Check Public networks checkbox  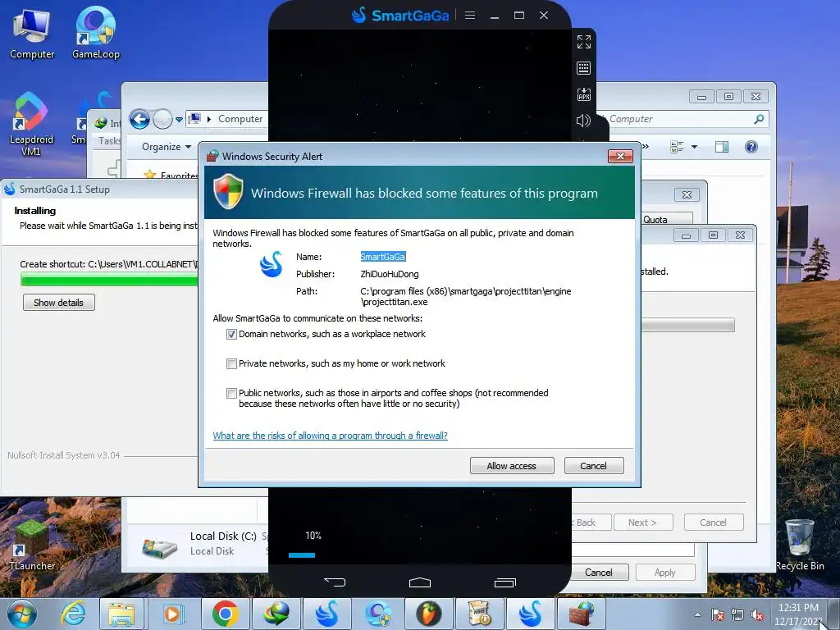231,393
